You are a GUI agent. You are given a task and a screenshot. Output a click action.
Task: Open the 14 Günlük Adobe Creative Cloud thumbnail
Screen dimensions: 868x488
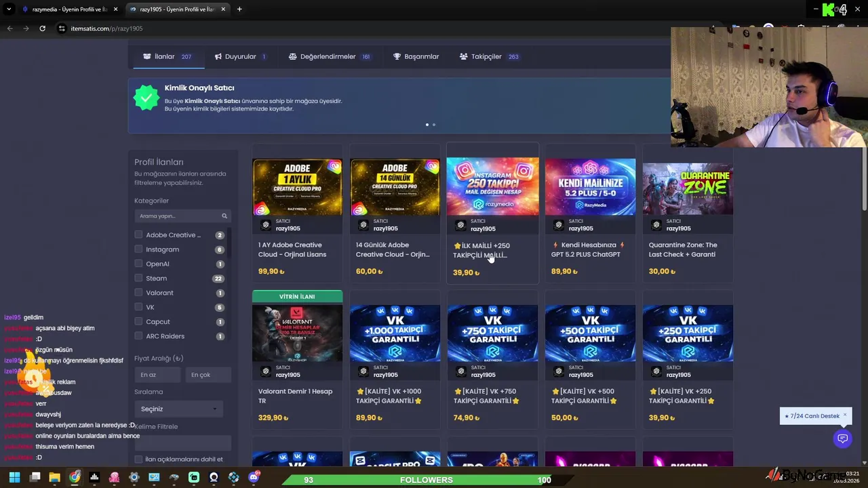click(395, 186)
